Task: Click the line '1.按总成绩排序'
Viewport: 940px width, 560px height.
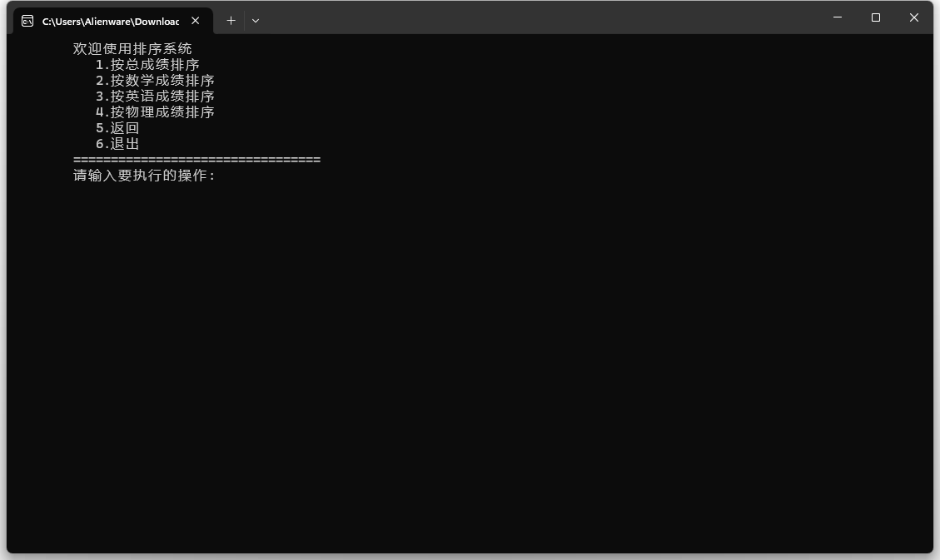Action: coord(147,64)
